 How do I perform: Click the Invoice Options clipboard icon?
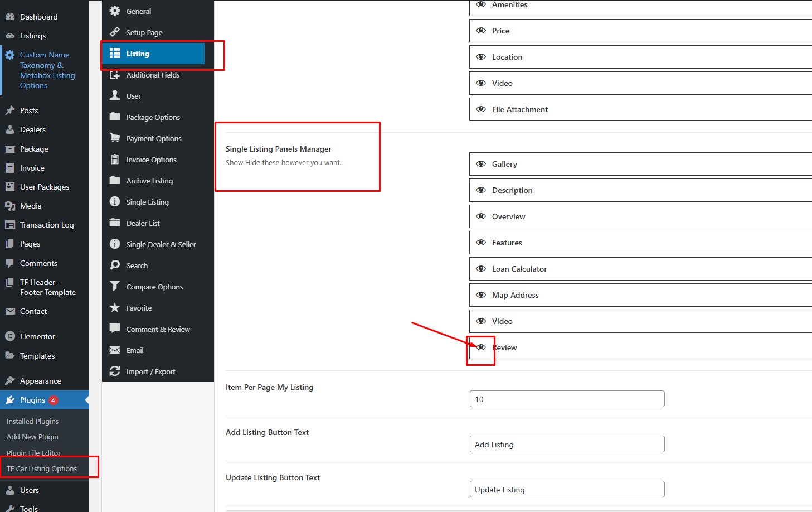point(115,159)
